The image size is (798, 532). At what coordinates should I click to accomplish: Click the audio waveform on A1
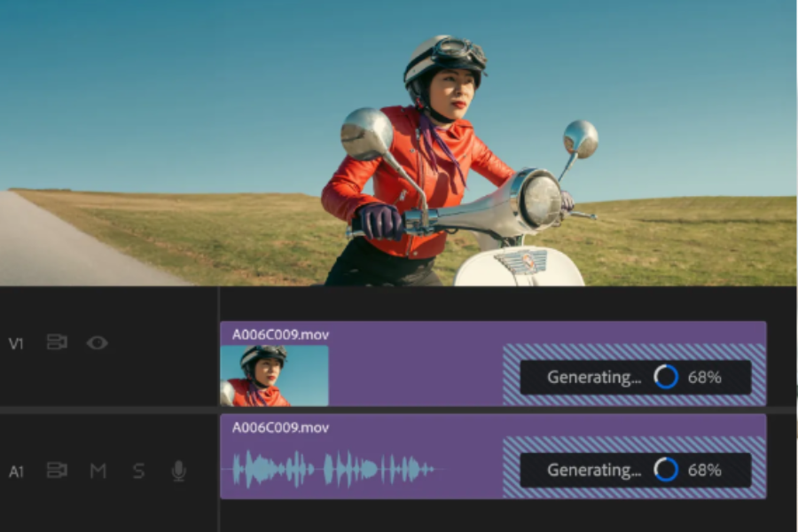tap(334, 469)
